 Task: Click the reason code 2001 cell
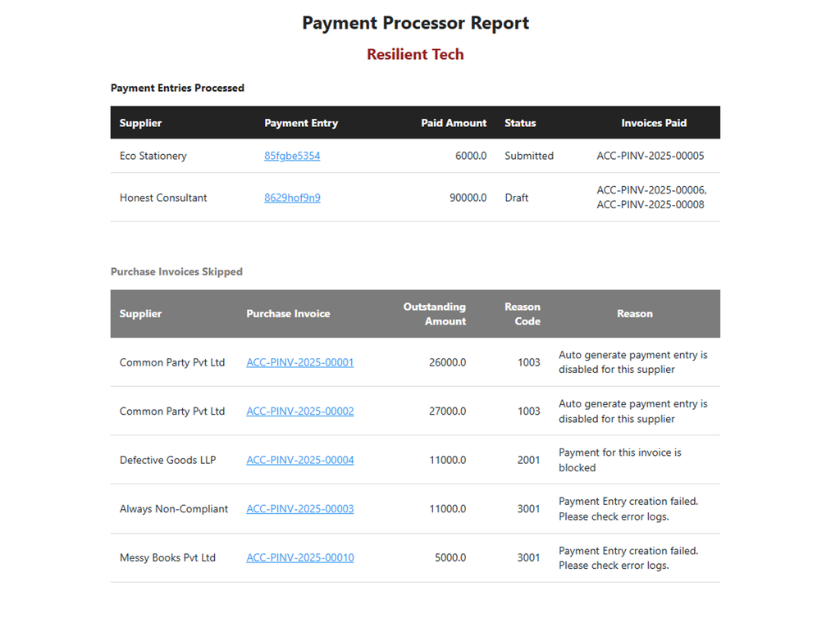tap(528, 460)
